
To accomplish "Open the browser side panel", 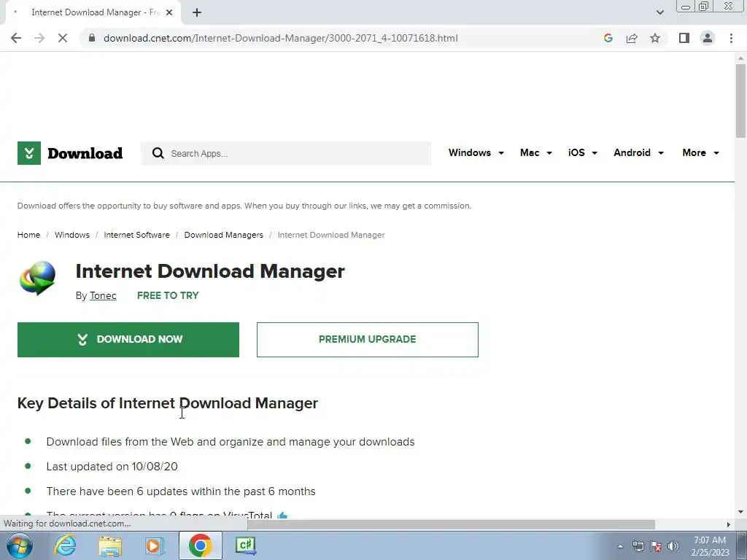I will tap(684, 38).
